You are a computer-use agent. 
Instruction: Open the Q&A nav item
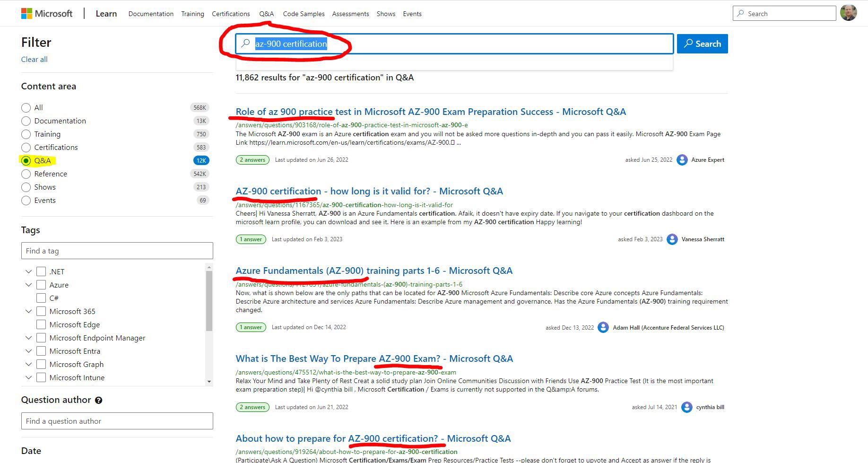pos(266,14)
